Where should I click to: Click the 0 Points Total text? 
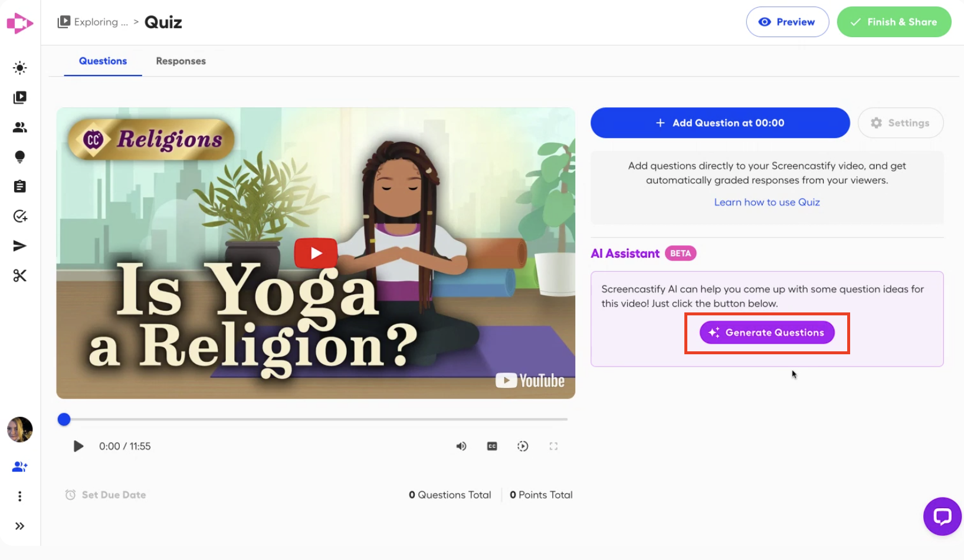541,495
